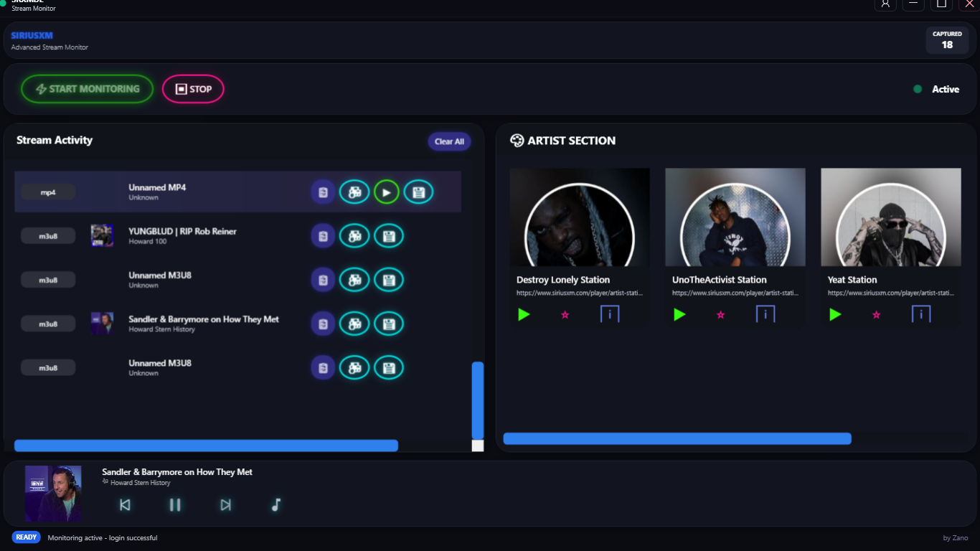Viewport: 980px width, 551px height.
Task: Copy the Unnamed MP4 stream via clipboard icon
Action: [x=323, y=192]
